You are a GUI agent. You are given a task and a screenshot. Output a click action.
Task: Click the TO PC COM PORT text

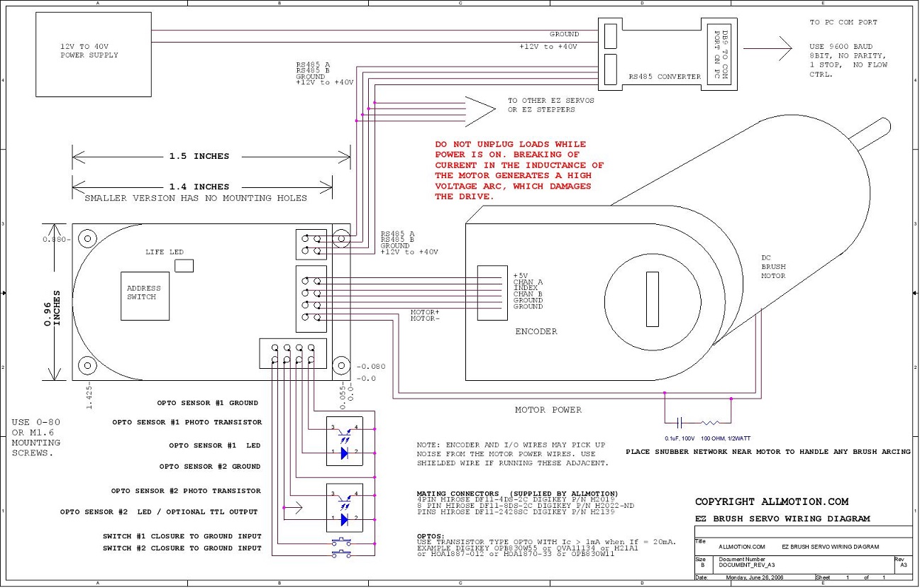843,23
